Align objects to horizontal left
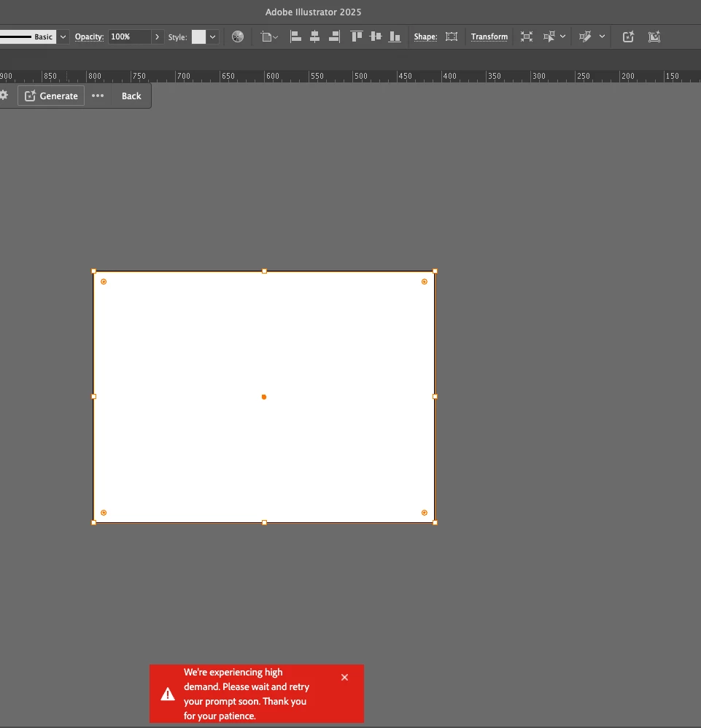The width and height of the screenshot is (701, 728). pos(295,36)
